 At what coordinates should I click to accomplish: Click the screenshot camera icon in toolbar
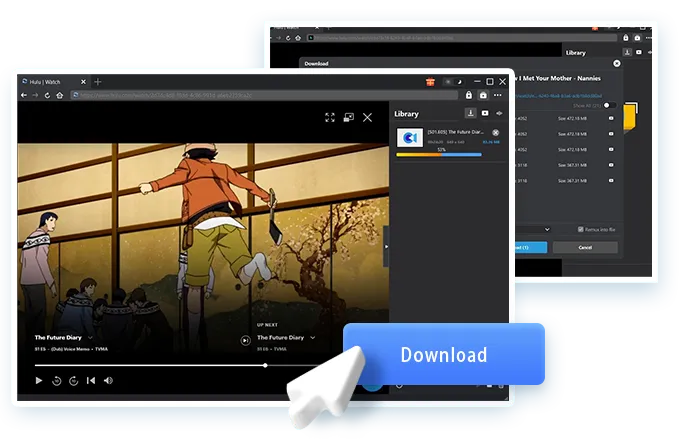click(x=483, y=95)
